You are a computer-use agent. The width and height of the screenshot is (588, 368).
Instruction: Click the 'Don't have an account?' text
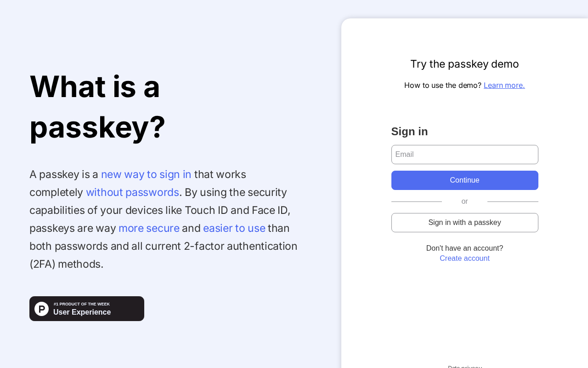click(x=464, y=248)
